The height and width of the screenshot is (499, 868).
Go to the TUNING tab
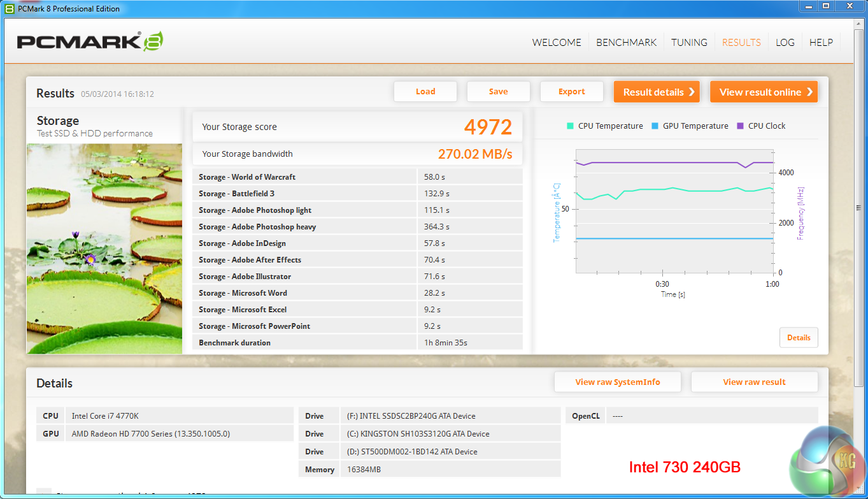689,43
